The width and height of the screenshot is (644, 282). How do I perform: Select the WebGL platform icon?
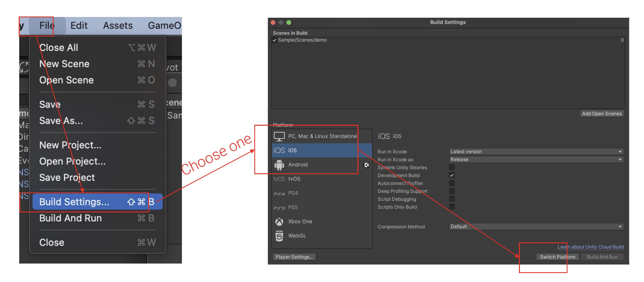[279, 235]
